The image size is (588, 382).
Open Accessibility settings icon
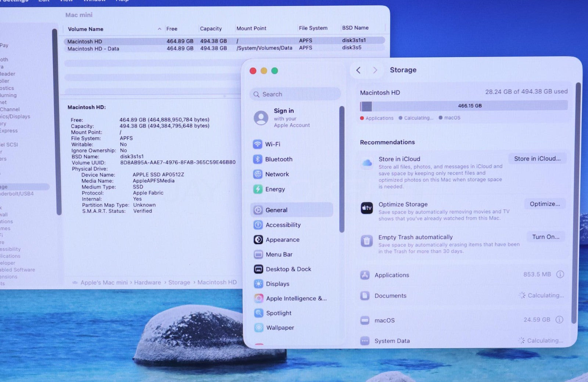click(258, 225)
